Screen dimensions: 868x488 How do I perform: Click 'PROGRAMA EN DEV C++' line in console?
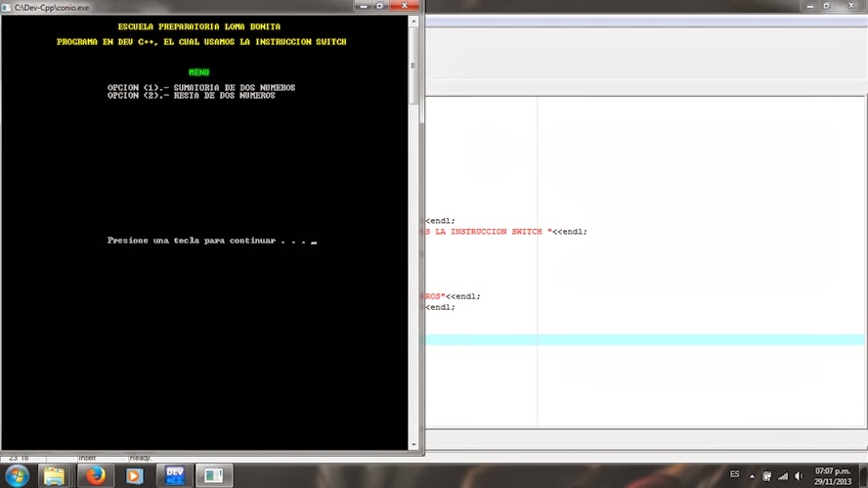(201, 42)
